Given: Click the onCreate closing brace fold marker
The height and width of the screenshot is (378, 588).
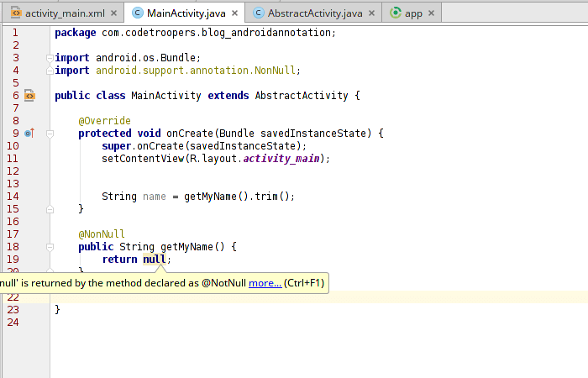Looking at the screenshot, I should pyautogui.click(x=50, y=209).
